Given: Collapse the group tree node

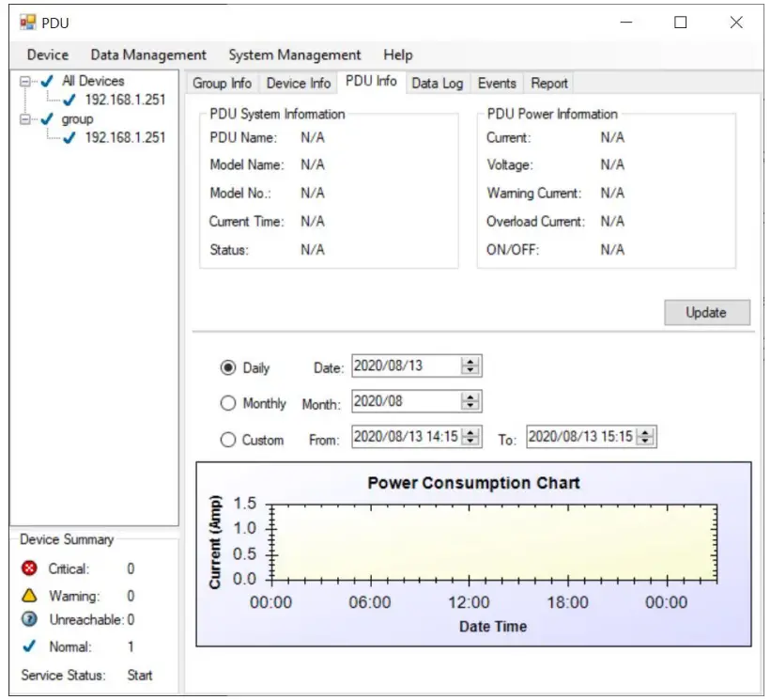Looking at the screenshot, I should (25, 119).
